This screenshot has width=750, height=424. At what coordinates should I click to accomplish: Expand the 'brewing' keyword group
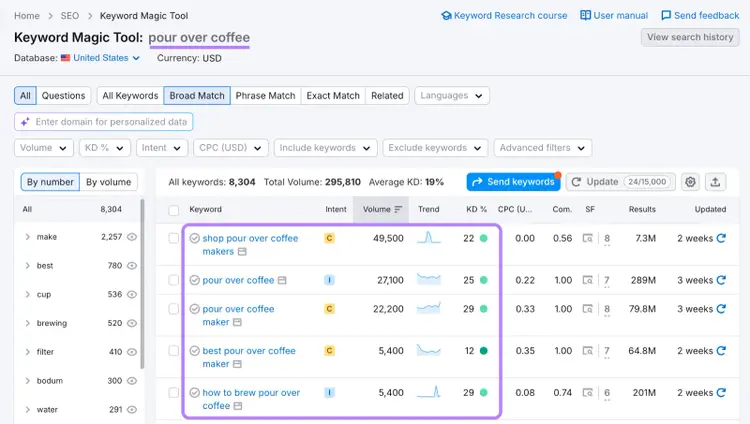tap(28, 323)
